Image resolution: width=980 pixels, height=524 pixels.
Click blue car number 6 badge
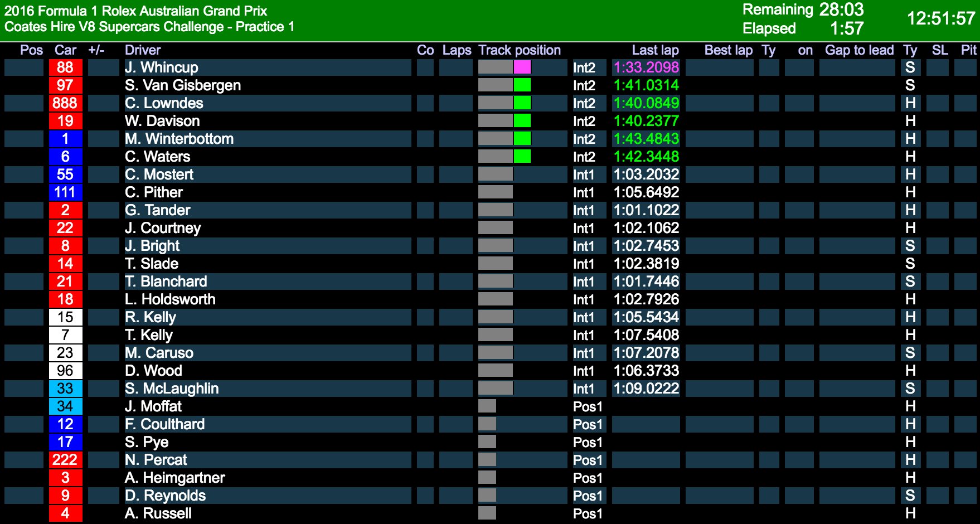point(65,157)
